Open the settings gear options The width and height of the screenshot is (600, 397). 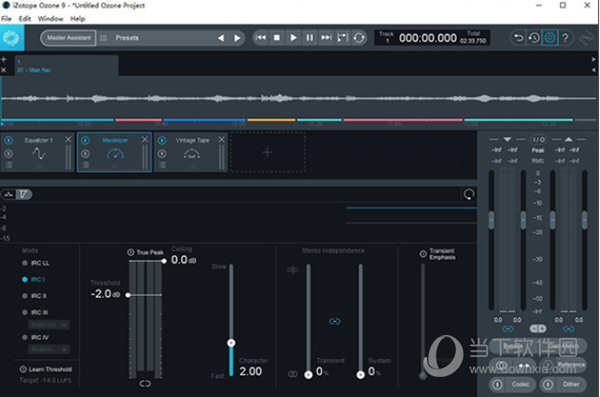point(550,38)
